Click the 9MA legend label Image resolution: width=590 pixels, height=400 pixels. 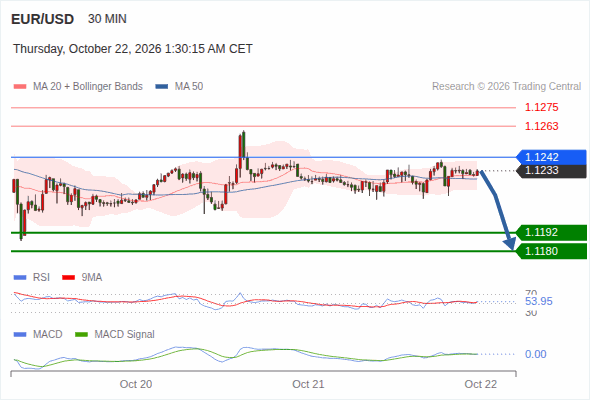pos(92,278)
